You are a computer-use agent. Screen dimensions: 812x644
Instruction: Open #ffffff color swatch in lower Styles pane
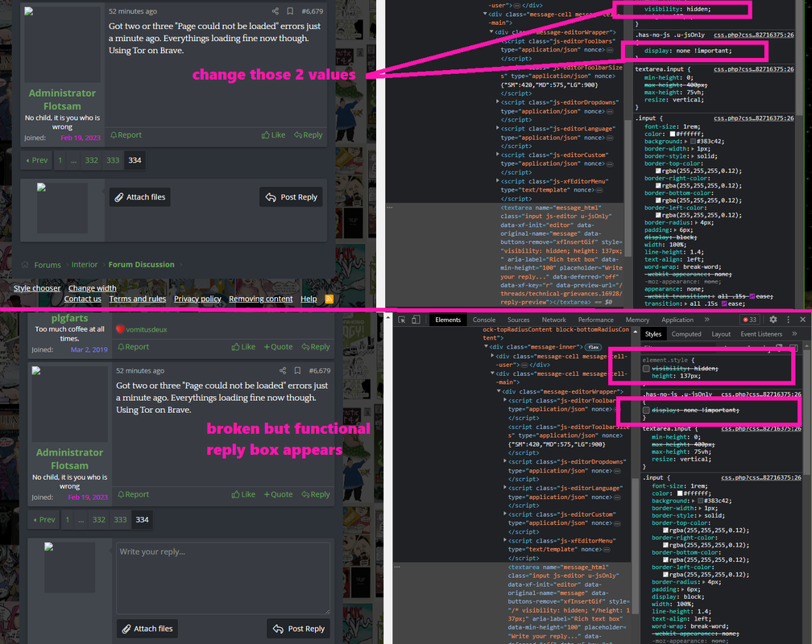click(680, 494)
